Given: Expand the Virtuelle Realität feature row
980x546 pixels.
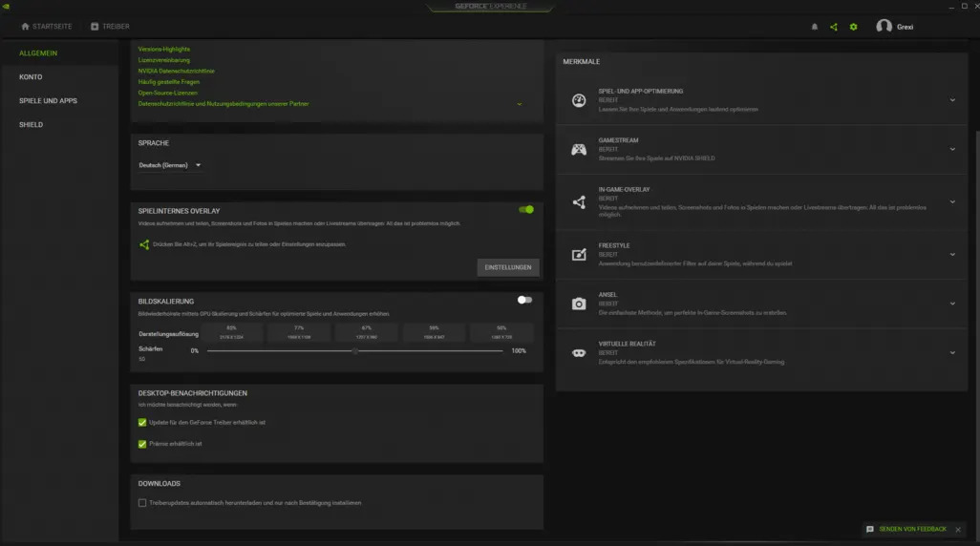Looking at the screenshot, I should pyautogui.click(x=952, y=353).
